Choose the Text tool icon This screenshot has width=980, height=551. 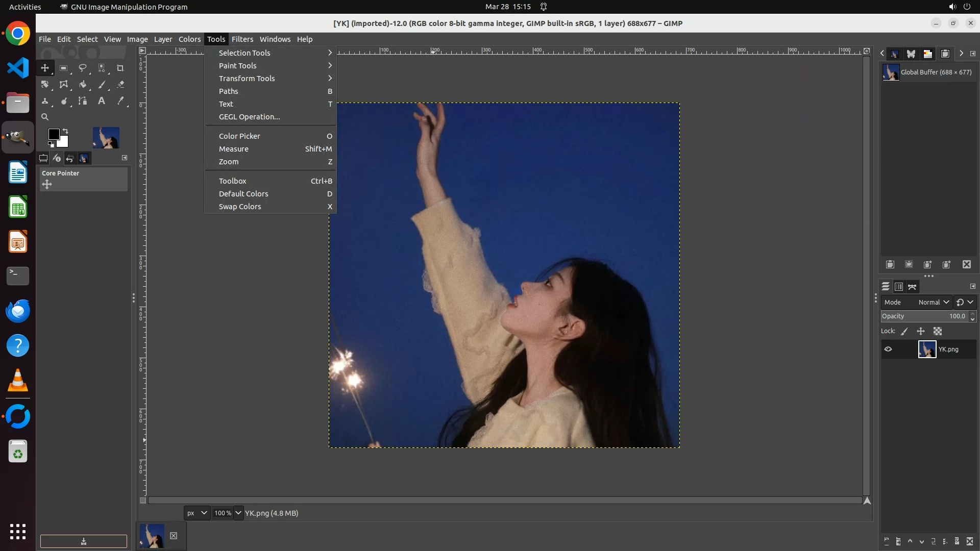[x=102, y=101]
